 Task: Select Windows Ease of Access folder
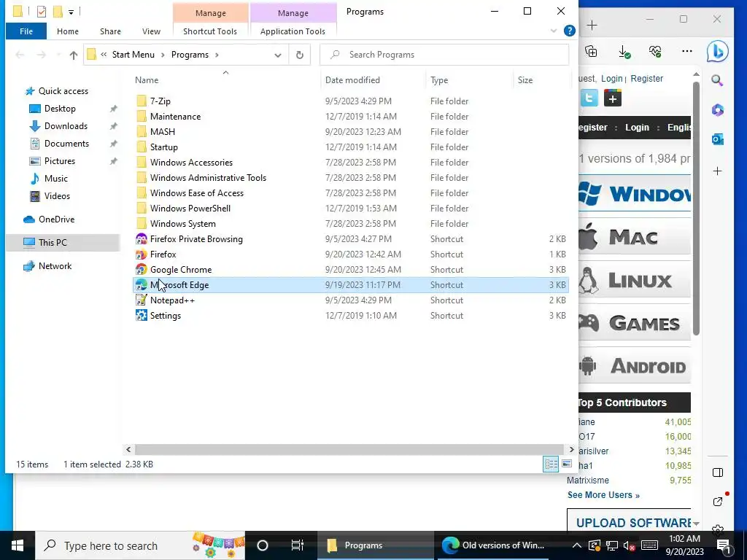196,192
